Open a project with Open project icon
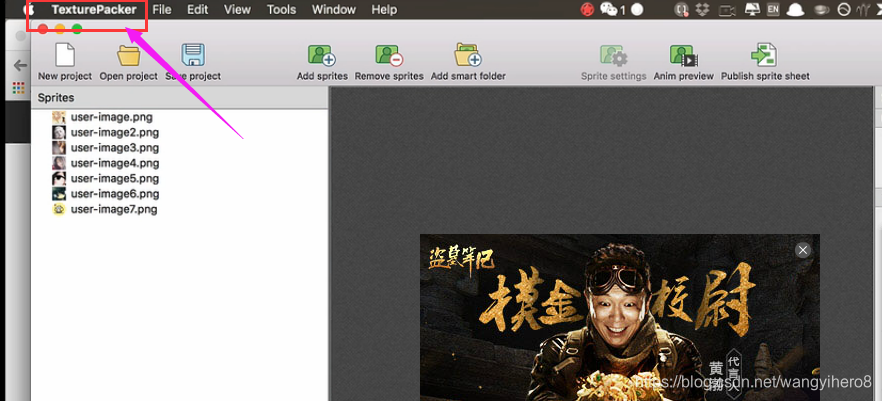Screen dimensions: 882x401 (129, 55)
